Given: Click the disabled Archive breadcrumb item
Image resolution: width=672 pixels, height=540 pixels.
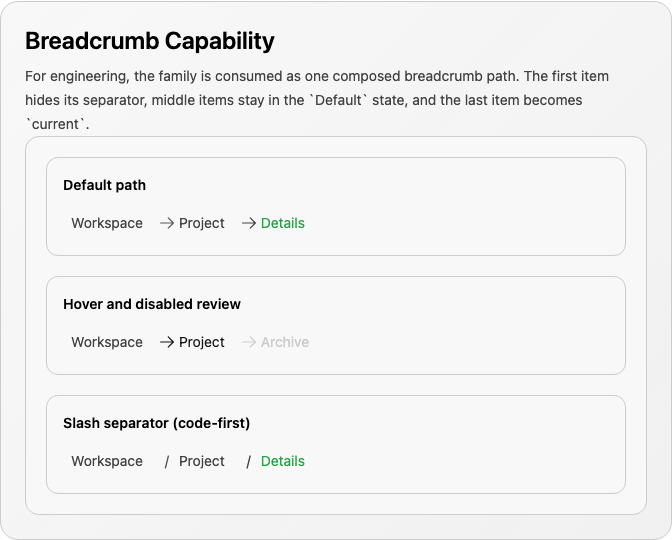Looking at the screenshot, I should (x=285, y=342).
